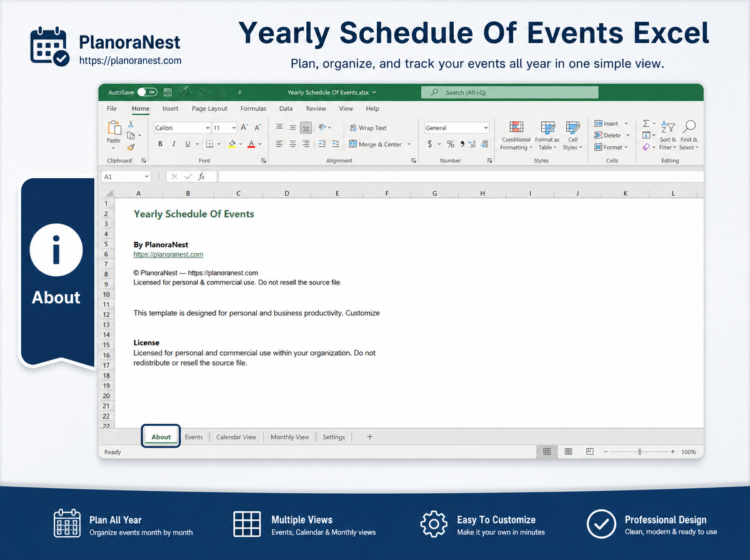
Task: Click the Redo arrow
Action: pyautogui.click(x=204, y=92)
